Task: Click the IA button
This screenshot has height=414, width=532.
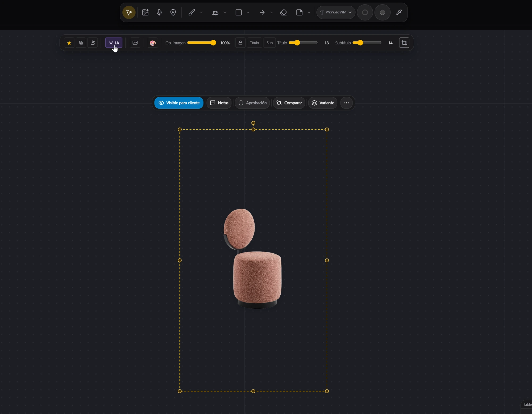Action: click(x=114, y=43)
